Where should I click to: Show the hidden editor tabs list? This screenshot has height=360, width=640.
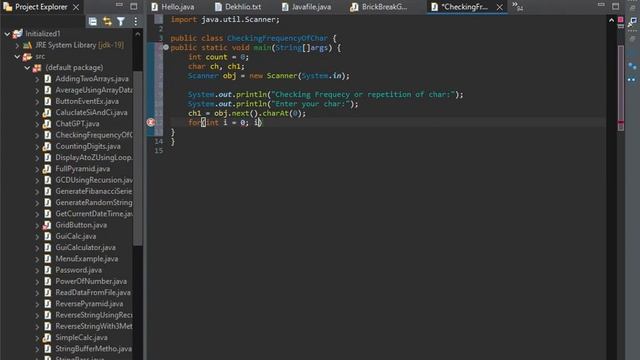(518, 6)
